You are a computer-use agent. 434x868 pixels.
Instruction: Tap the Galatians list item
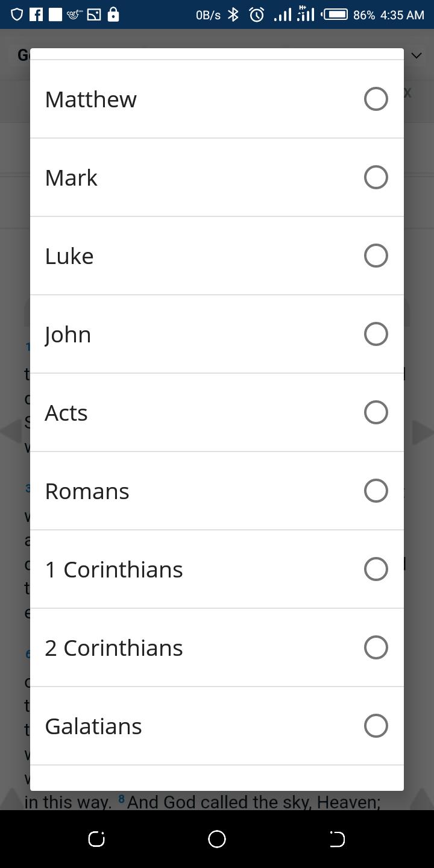(93, 726)
